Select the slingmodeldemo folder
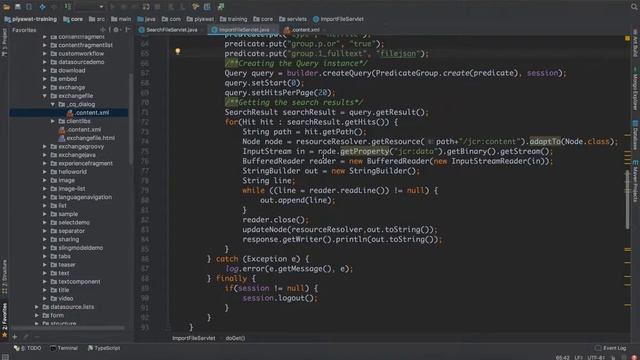Image resolution: width=640 pixels, height=360 pixels. 76,248
